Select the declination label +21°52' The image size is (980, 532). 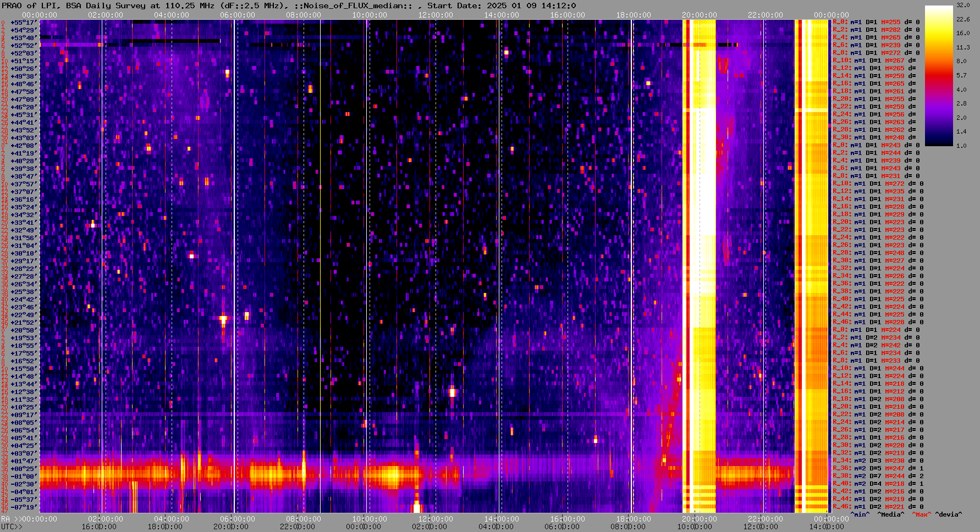[x=24, y=323]
